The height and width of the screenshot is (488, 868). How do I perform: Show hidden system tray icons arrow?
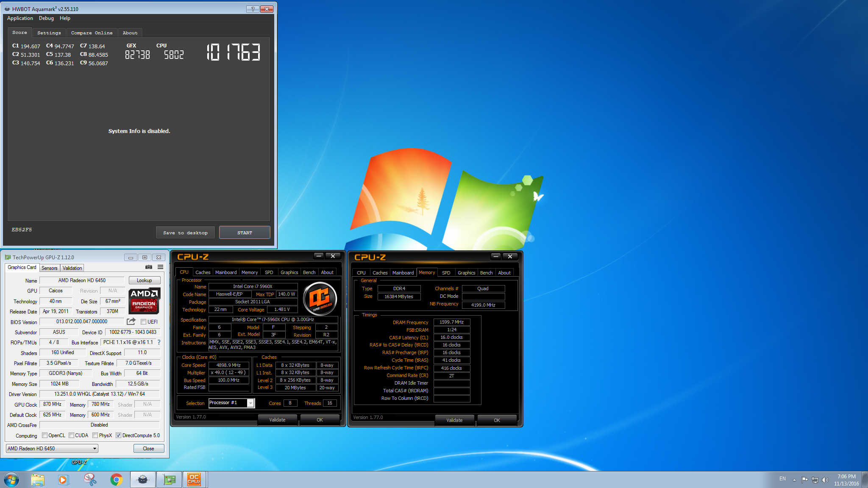(x=794, y=480)
